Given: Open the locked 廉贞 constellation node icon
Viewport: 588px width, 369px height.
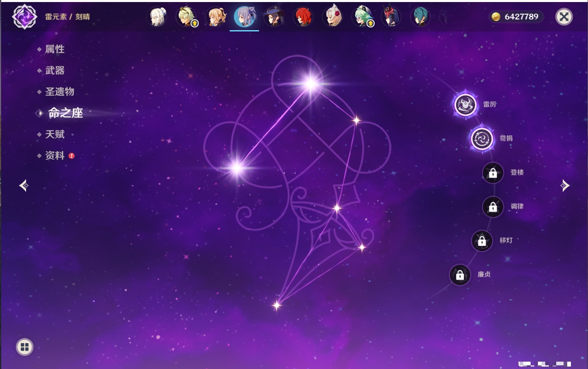Looking at the screenshot, I should point(460,275).
